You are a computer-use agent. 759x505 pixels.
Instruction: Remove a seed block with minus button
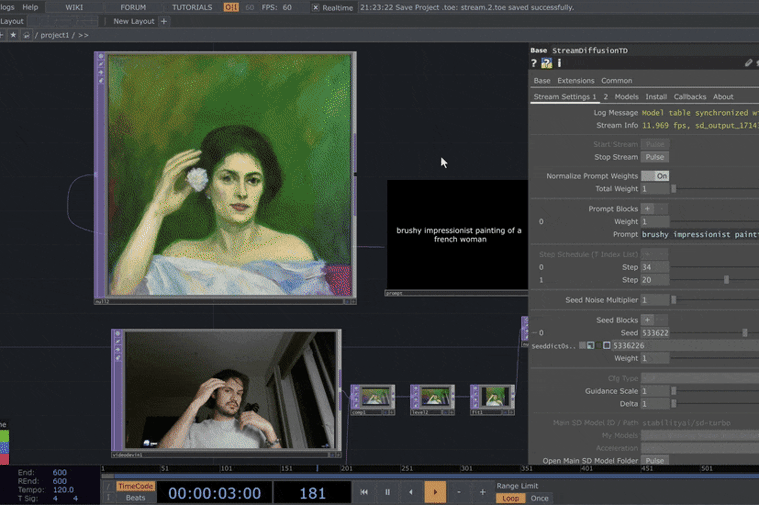point(661,320)
